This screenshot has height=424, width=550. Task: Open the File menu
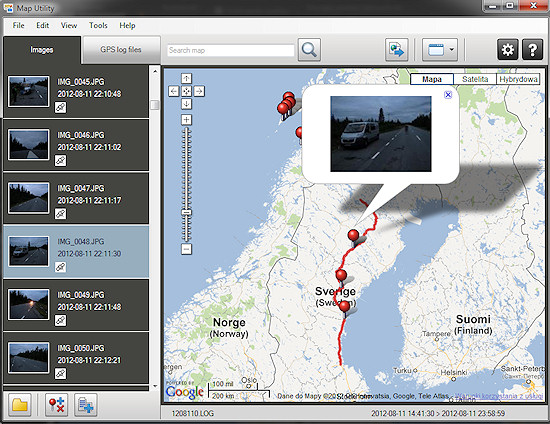coord(18,25)
